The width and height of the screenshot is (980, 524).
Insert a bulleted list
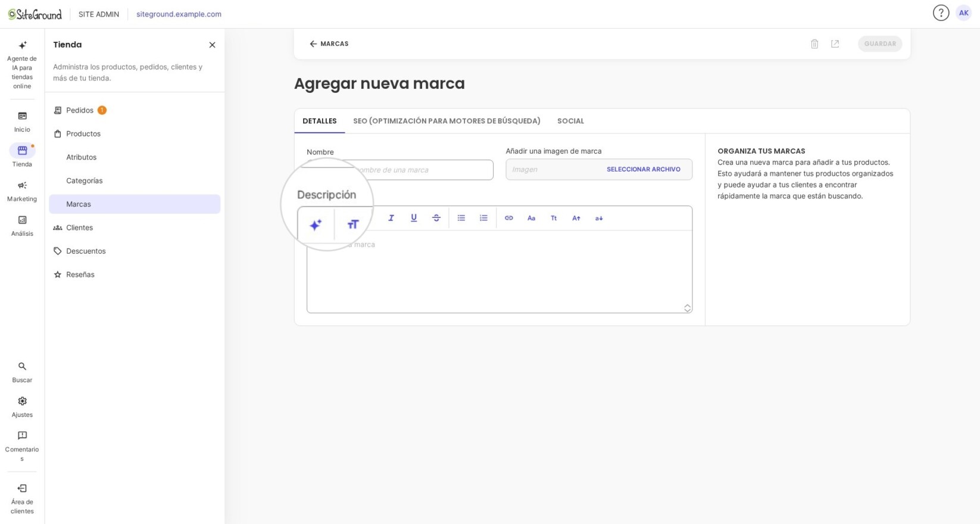coord(461,218)
